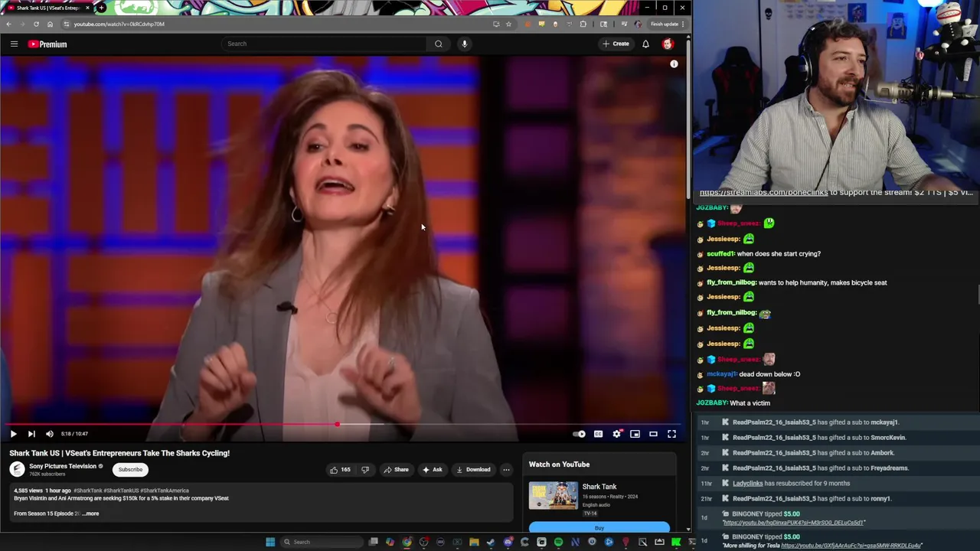Open the Chrome profile avatar
This screenshot has width=980, height=551.
(638, 24)
